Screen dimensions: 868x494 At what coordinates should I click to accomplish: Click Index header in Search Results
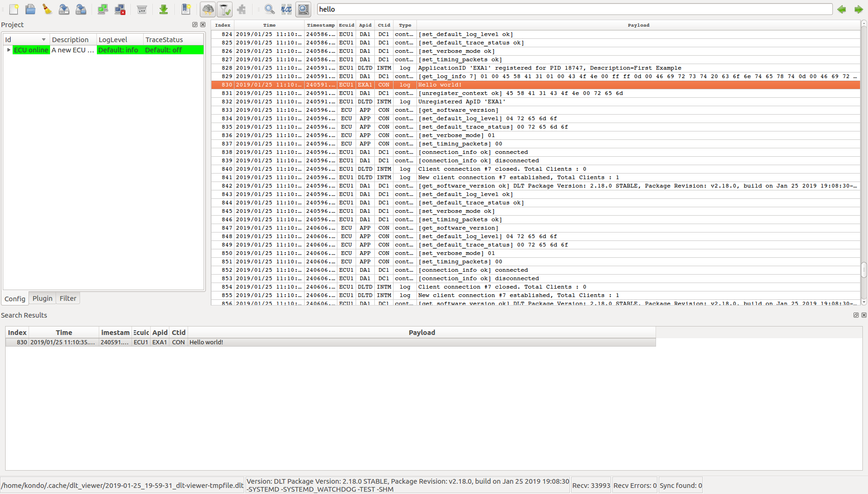(17, 333)
